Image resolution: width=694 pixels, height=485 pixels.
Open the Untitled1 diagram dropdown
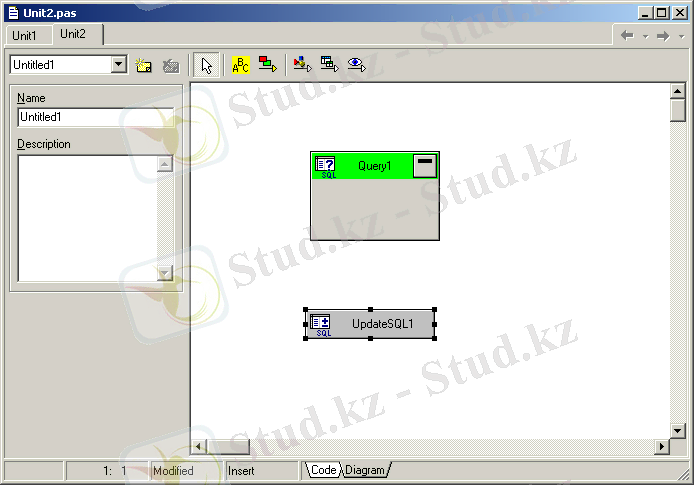click(x=118, y=65)
